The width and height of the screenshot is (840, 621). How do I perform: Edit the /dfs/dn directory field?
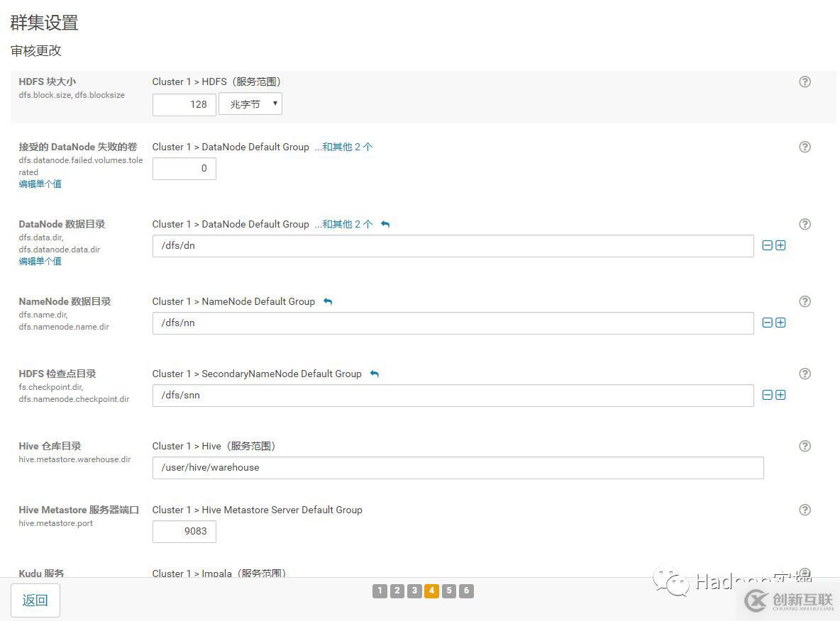pos(453,246)
